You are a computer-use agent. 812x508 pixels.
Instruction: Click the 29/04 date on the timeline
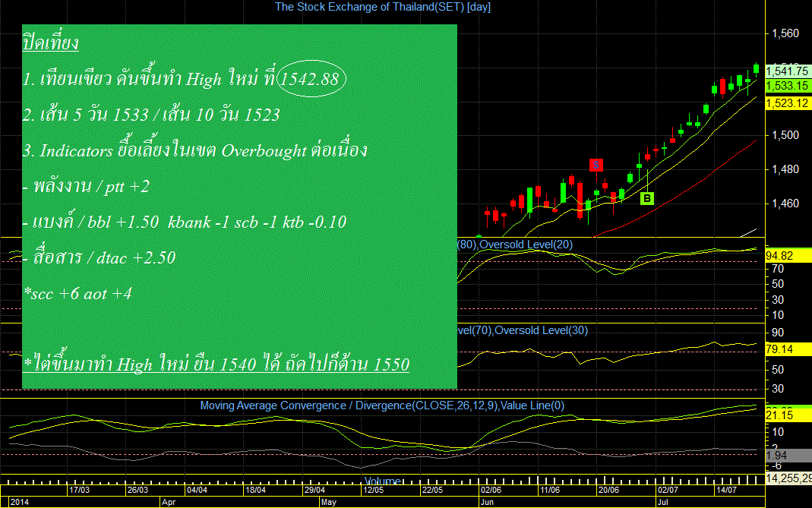pos(314,490)
